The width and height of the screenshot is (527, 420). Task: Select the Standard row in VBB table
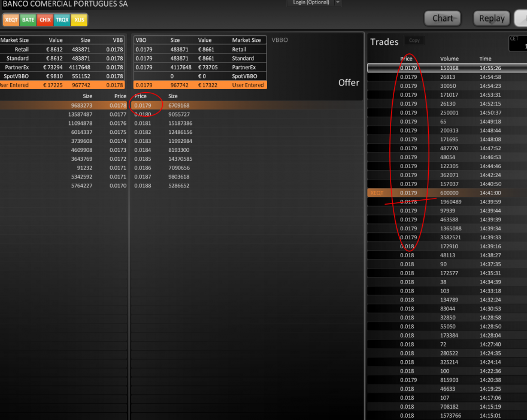click(62, 59)
